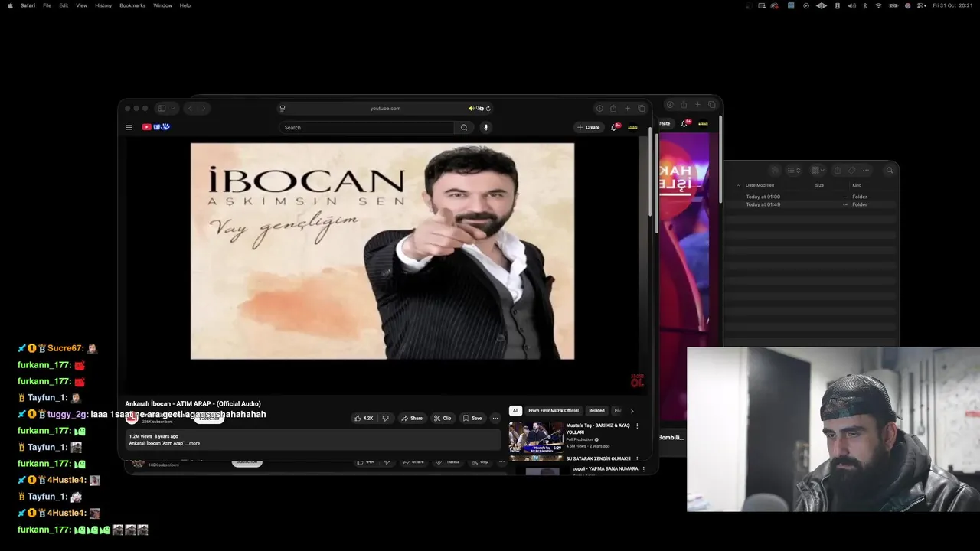Viewport: 980px width, 551px height.
Task: Select the All filter chip
Action: click(515, 411)
